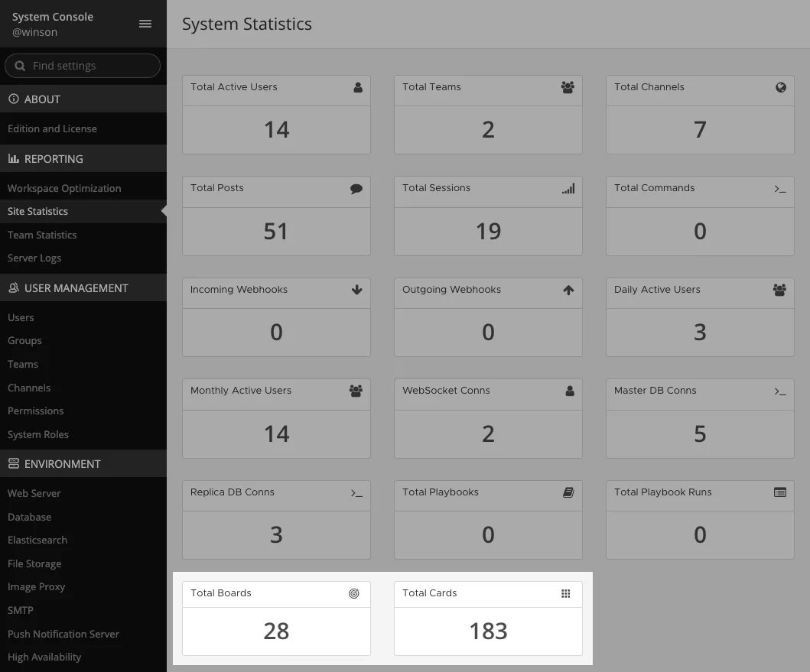Open Channels settings in sidebar
Image resolution: width=810 pixels, height=672 pixels.
[29, 388]
